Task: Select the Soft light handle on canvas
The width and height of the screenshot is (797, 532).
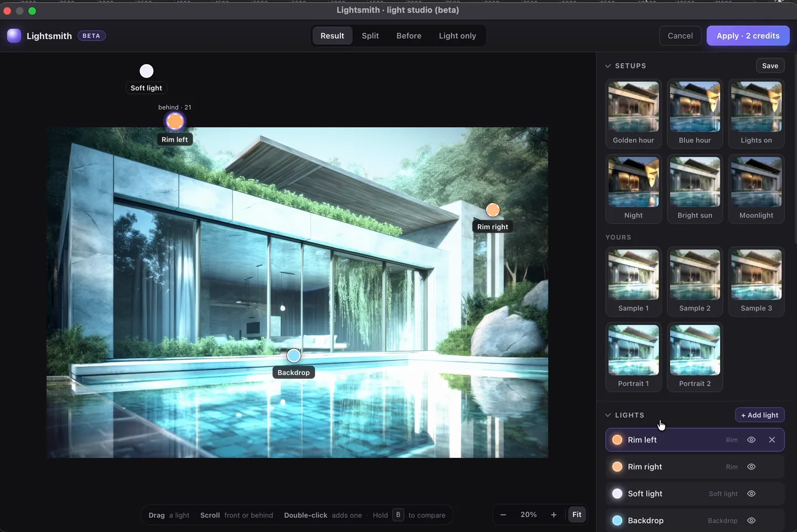Action: (147, 71)
